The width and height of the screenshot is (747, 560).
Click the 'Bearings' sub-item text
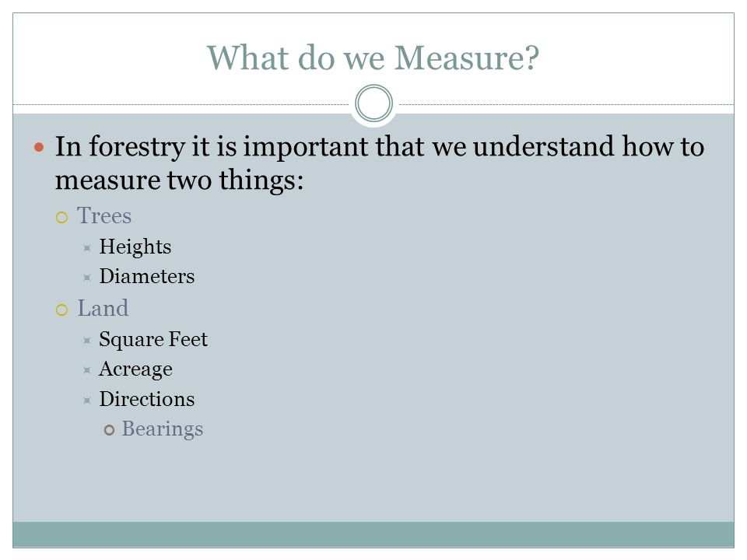click(x=163, y=429)
